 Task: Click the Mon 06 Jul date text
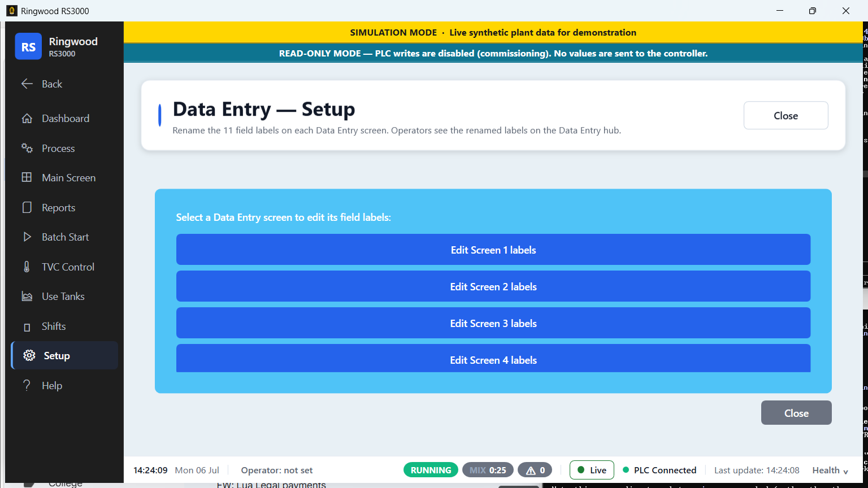click(x=197, y=470)
